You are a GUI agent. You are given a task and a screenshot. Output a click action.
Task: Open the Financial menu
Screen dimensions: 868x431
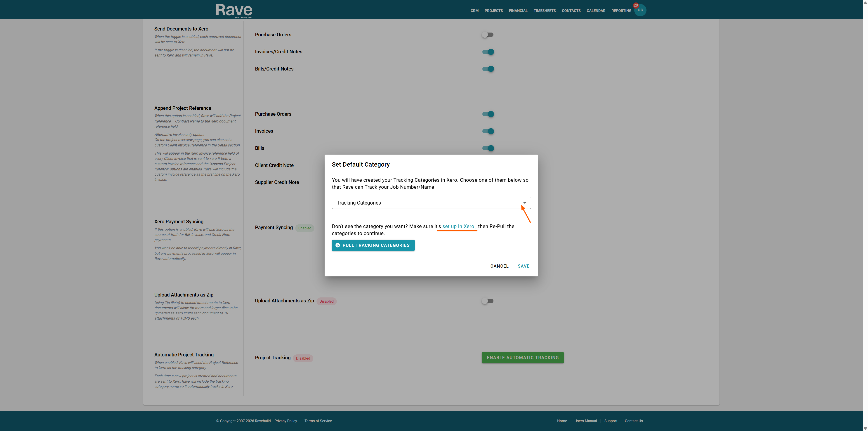tap(518, 11)
